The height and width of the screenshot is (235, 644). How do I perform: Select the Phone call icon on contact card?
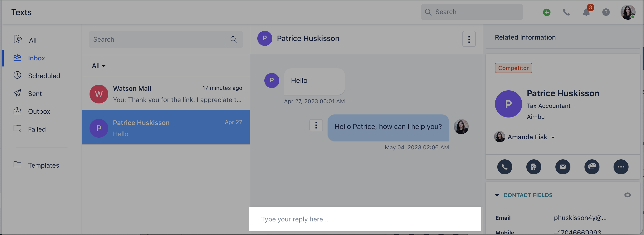click(x=505, y=167)
